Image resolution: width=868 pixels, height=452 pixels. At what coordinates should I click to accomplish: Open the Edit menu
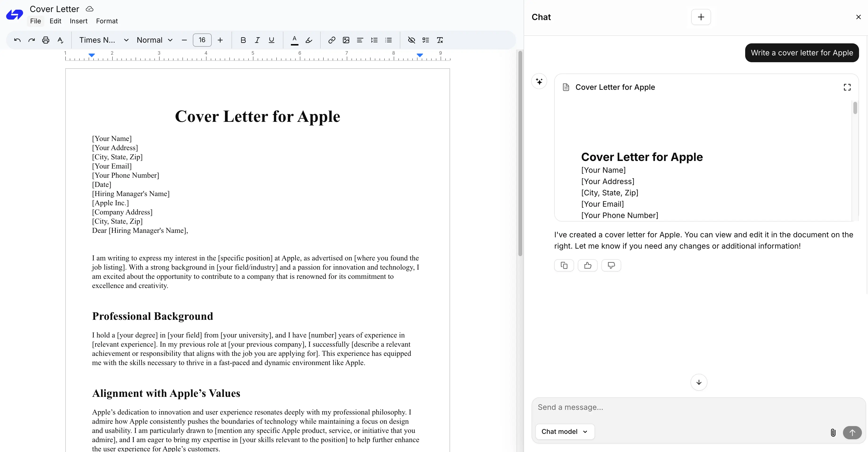pos(55,21)
